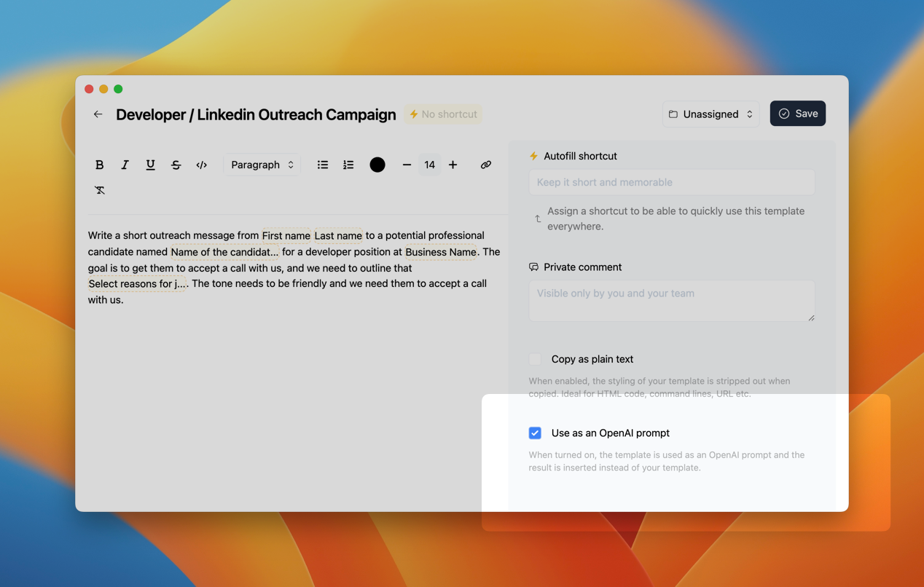
Task: Insert inline code formatting
Action: pyautogui.click(x=202, y=165)
